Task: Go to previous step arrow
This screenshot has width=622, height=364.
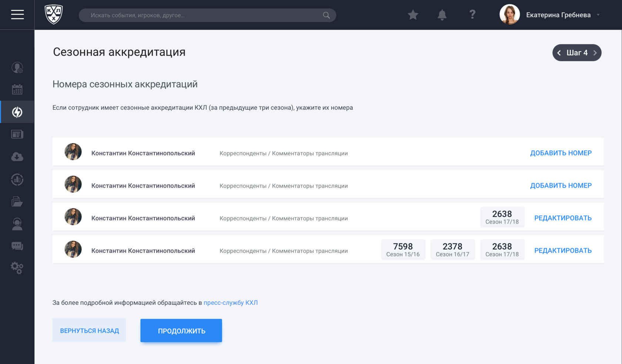Action: pyautogui.click(x=559, y=53)
